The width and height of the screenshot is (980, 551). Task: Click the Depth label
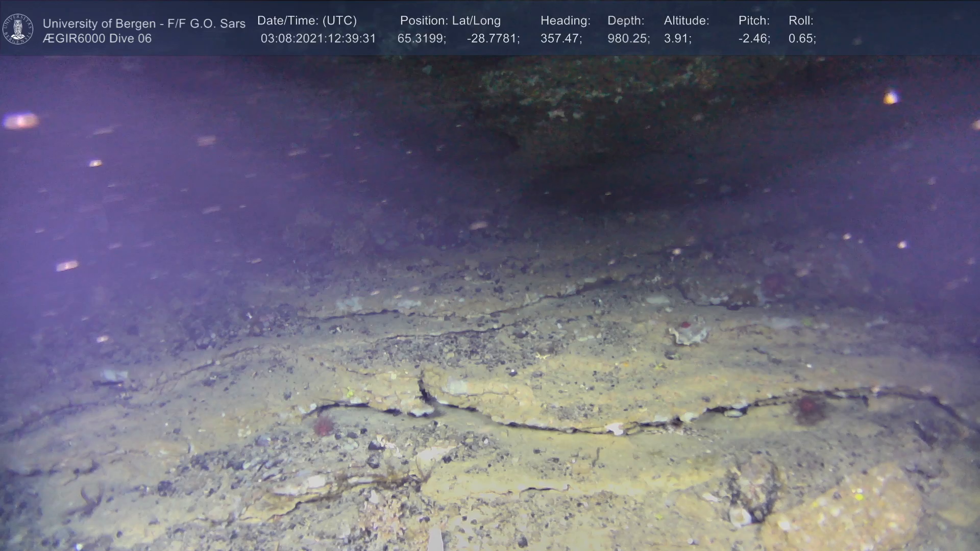pos(625,21)
